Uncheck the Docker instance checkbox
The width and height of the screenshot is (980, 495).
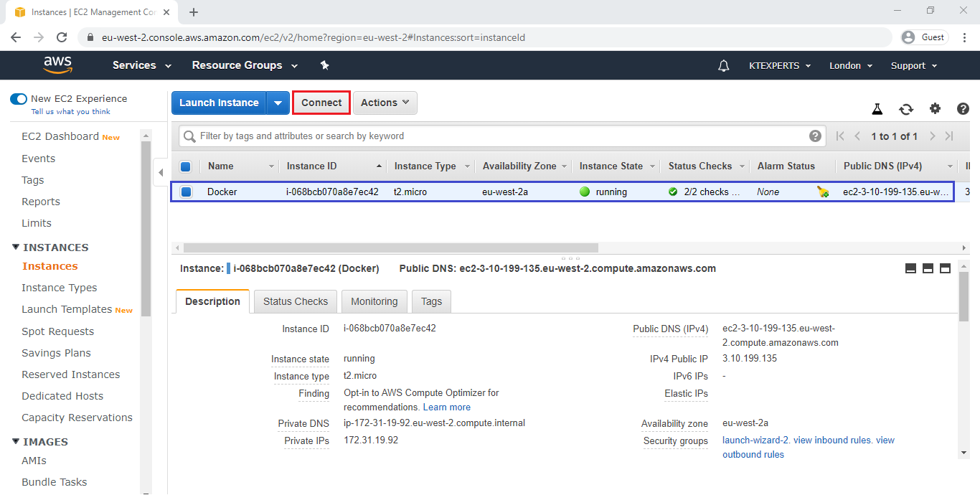pos(186,192)
